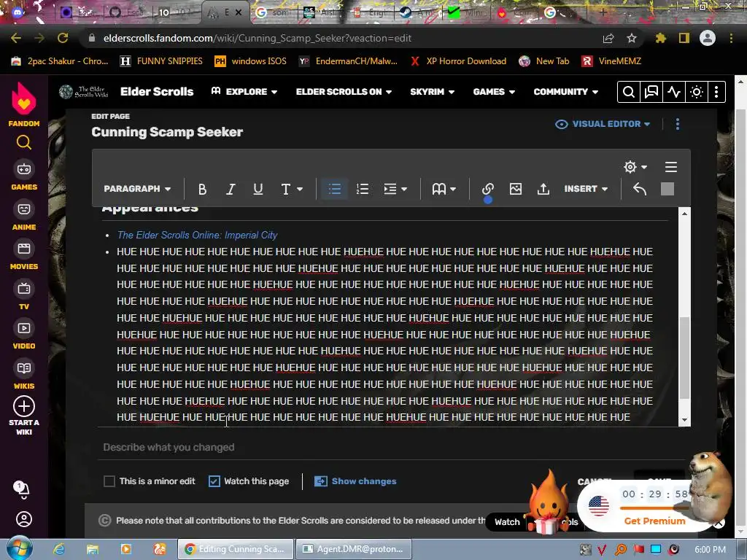The width and height of the screenshot is (747, 560).
Task: Apply numbered list formatting
Action: [363, 189]
